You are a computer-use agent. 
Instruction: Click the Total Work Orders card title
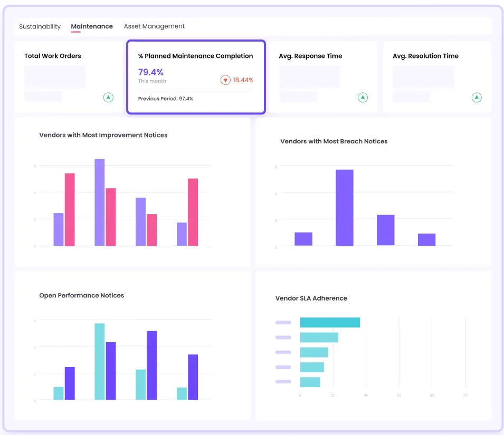pyautogui.click(x=53, y=56)
